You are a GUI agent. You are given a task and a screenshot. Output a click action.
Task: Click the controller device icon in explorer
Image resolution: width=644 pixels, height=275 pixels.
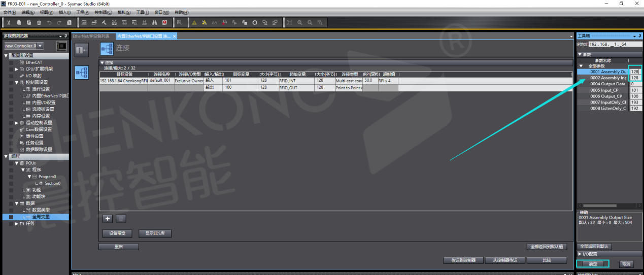(x=61, y=46)
